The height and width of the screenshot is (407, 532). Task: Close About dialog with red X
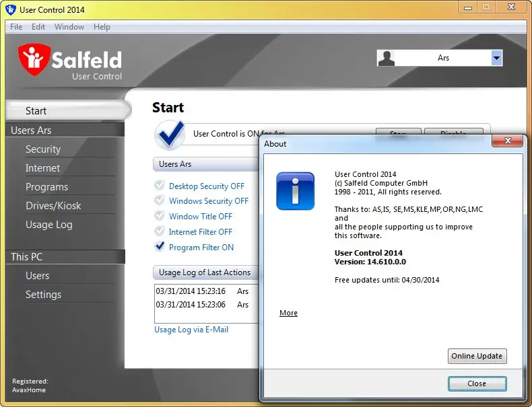[508, 141]
